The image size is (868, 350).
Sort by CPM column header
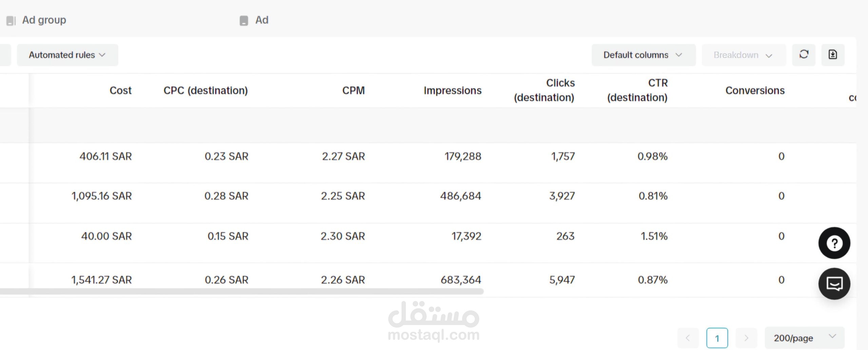pos(353,90)
